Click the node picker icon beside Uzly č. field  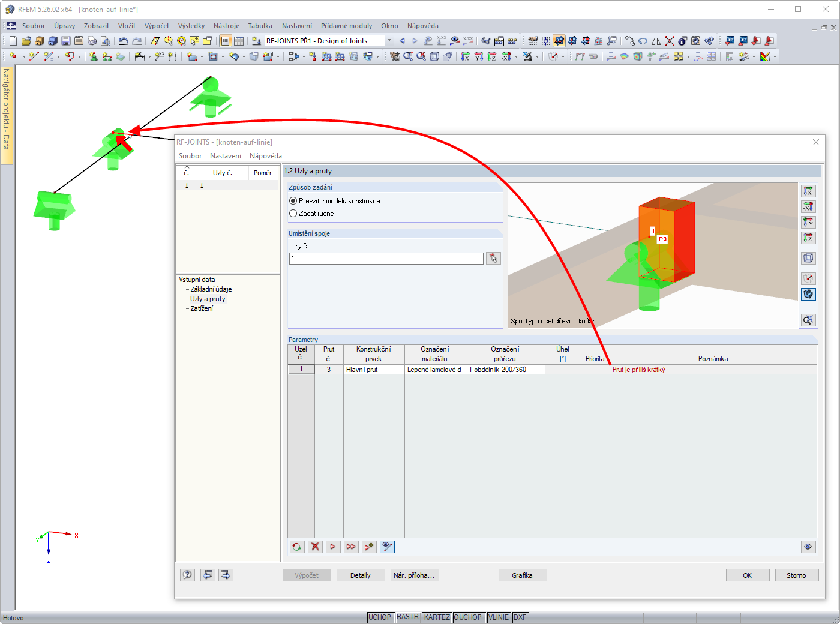pos(493,259)
